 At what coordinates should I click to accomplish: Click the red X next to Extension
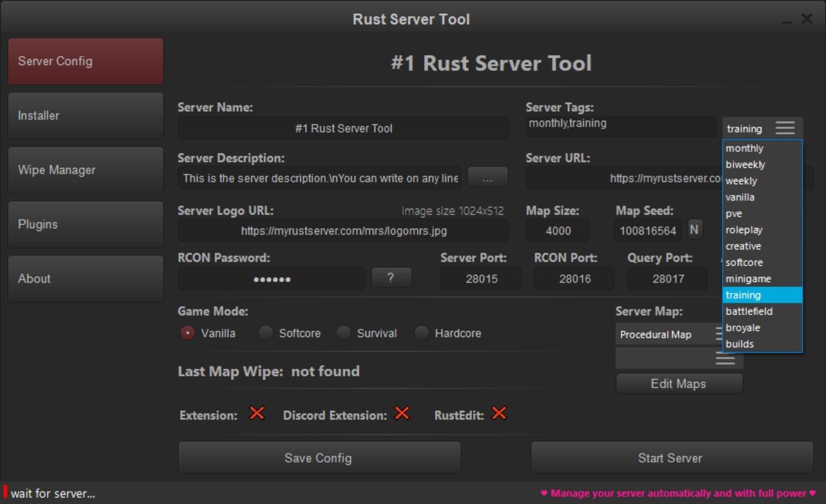256,413
